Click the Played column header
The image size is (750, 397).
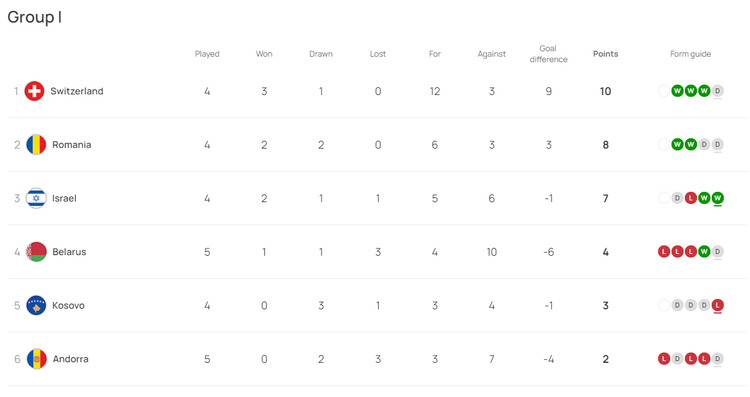[x=207, y=54]
